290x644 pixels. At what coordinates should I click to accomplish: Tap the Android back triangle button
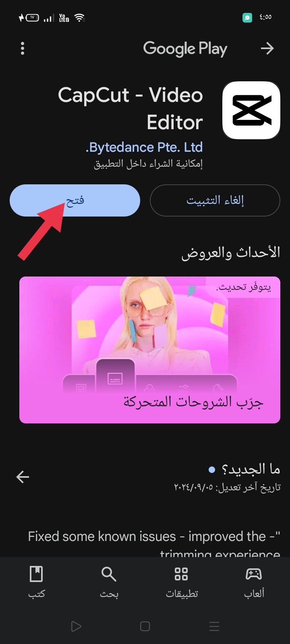click(x=76, y=626)
